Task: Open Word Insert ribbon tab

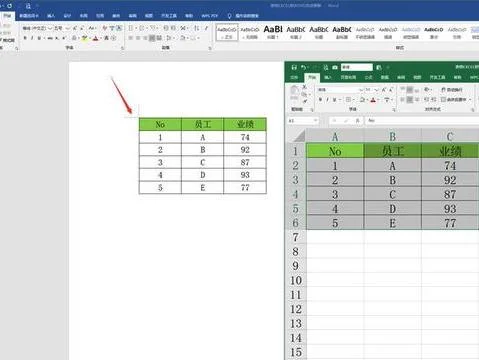Action: tap(51, 16)
